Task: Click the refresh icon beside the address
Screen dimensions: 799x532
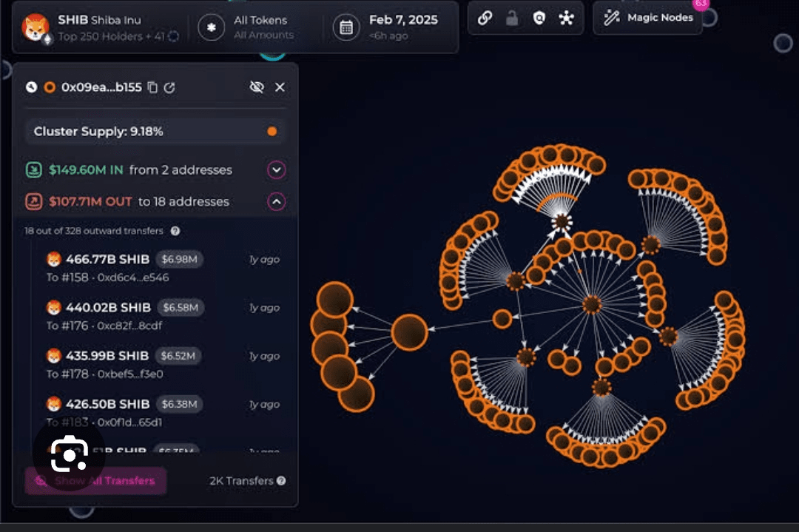Action: click(169, 87)
